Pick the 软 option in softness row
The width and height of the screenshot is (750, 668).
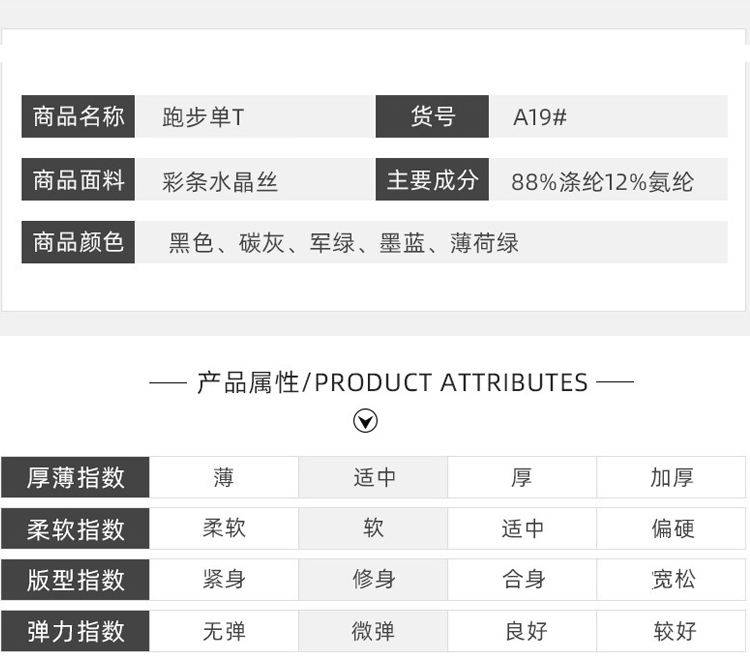click(374, 528)
